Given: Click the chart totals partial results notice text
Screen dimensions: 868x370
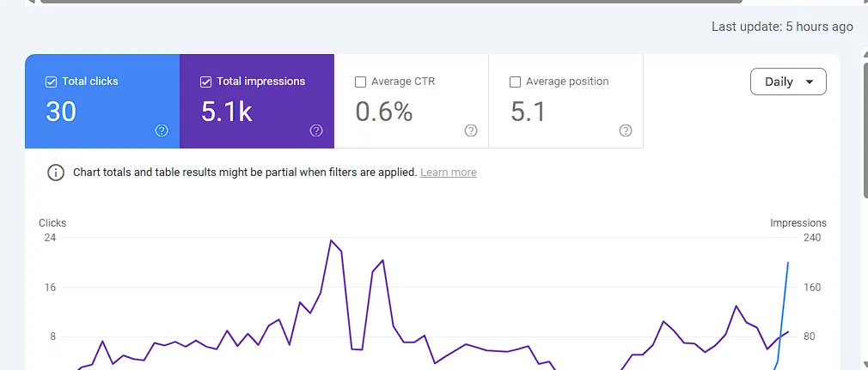Looking at the screenshot, I should pyautogui.click(x=245, y=172).
